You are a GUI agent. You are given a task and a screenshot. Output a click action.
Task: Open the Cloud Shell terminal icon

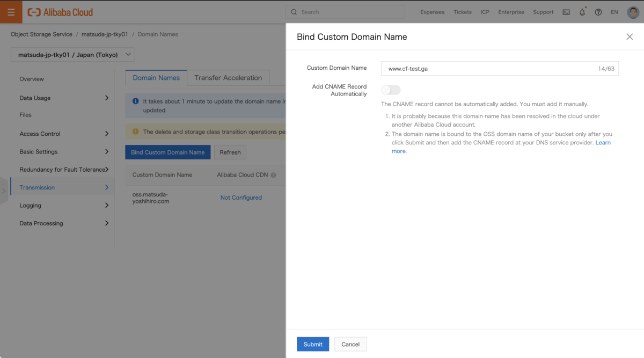tap(566, 12)
